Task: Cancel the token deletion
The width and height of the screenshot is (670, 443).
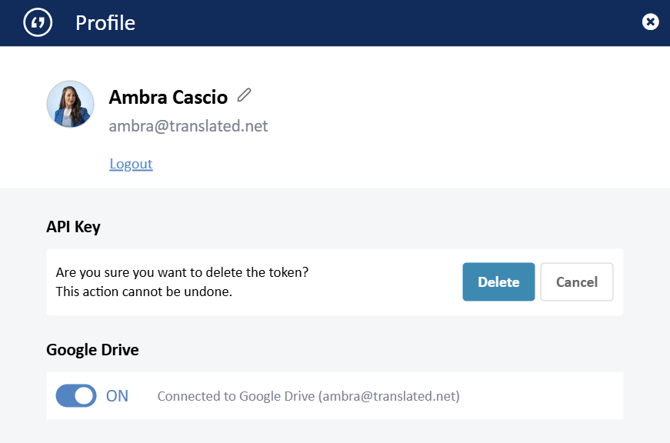Action: (x=576, y=282)
